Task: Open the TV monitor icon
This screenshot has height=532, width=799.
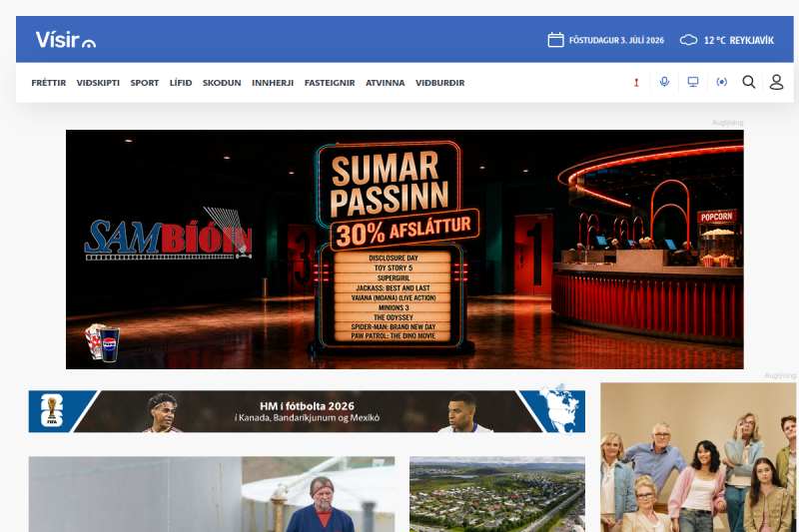Action: pos(693,82)
